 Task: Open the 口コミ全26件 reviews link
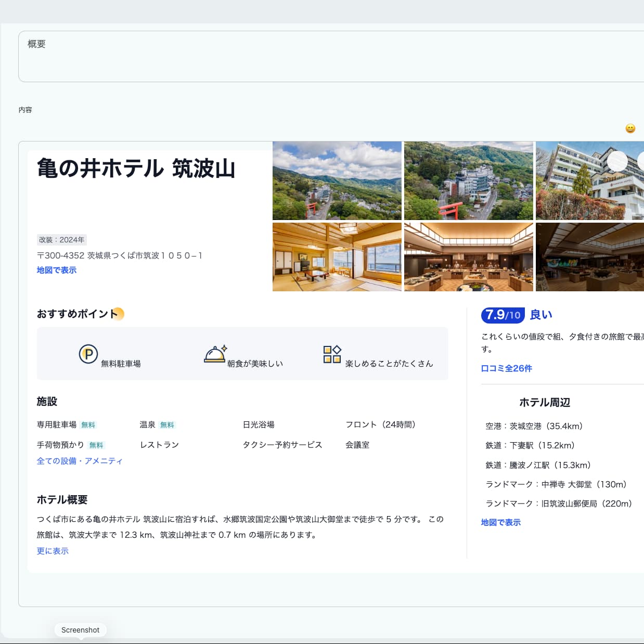tap(506, 368)
